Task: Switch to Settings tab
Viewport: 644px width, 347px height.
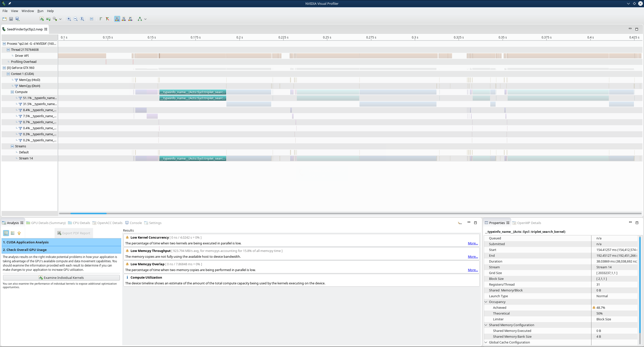Action: (x=153, y=223)
